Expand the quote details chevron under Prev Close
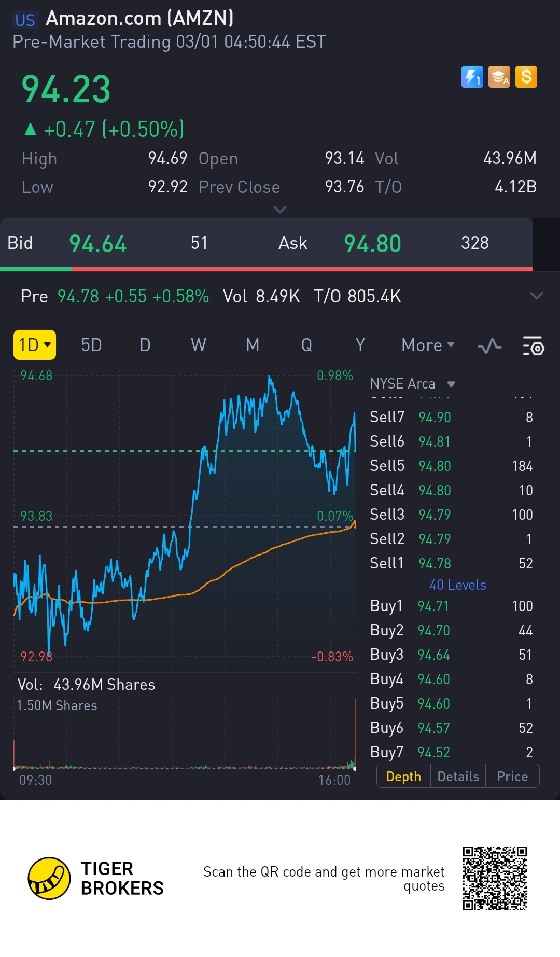Viewport: 560px width, 957px height. [280, 210]
